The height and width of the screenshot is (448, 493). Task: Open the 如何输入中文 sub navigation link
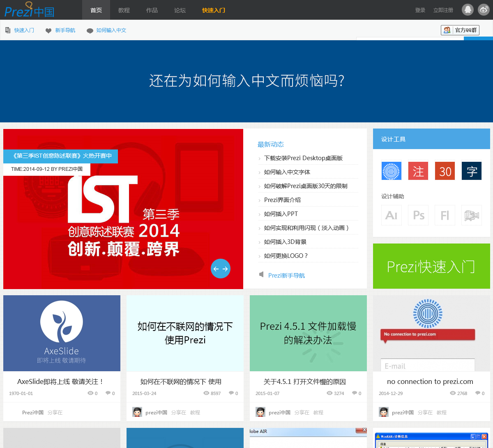(111, 30)
